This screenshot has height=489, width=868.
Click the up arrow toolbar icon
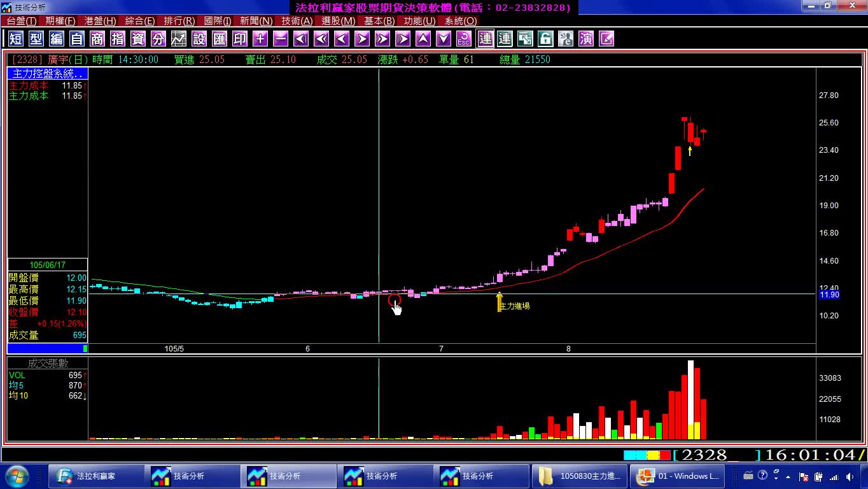[x=423, y=39]
